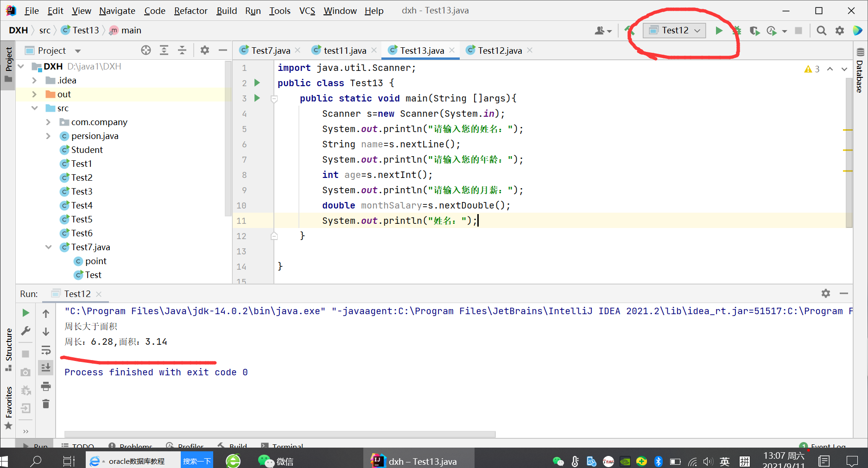Click the warnings indicator showing 3
The width and height of the screenshot is (868, 468).
point(812,69)
